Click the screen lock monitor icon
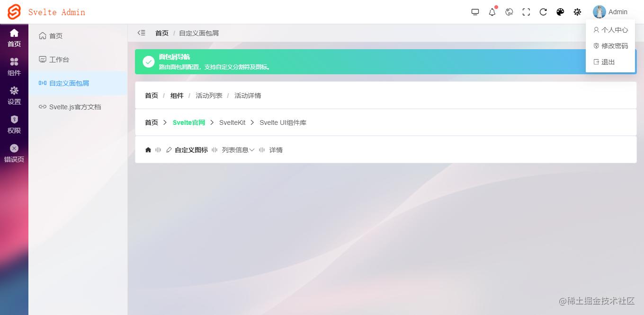644x315 pixels. [475, 12]
